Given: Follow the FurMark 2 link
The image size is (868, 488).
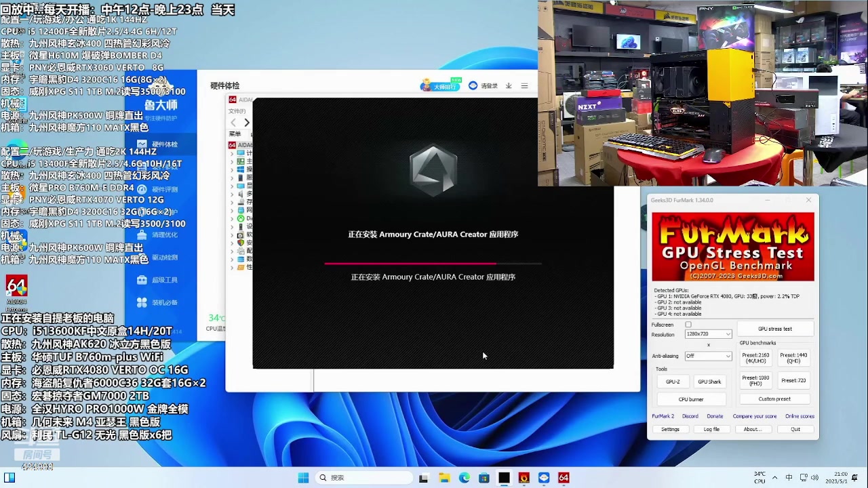Looking at the screenshot, I should pos(663,416).
